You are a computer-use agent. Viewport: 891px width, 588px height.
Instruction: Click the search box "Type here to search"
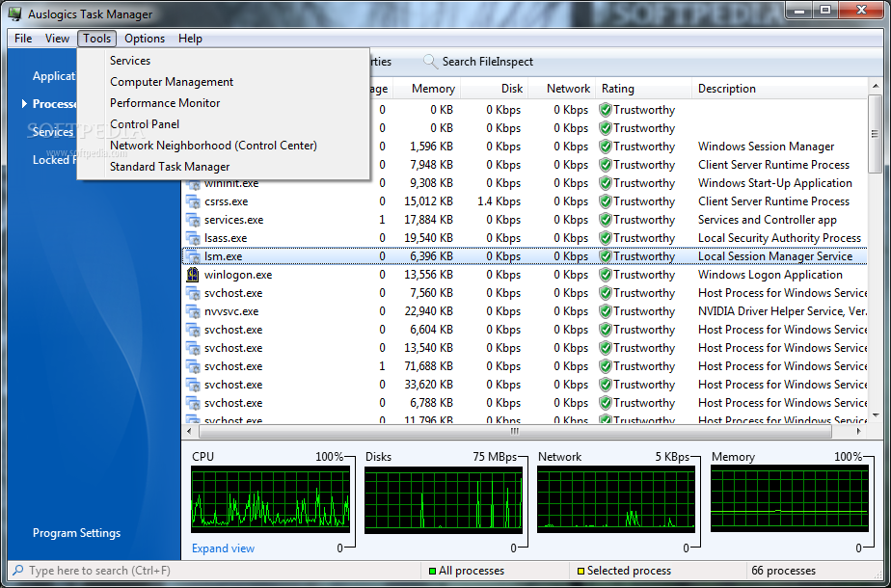(x=216, y=571)
